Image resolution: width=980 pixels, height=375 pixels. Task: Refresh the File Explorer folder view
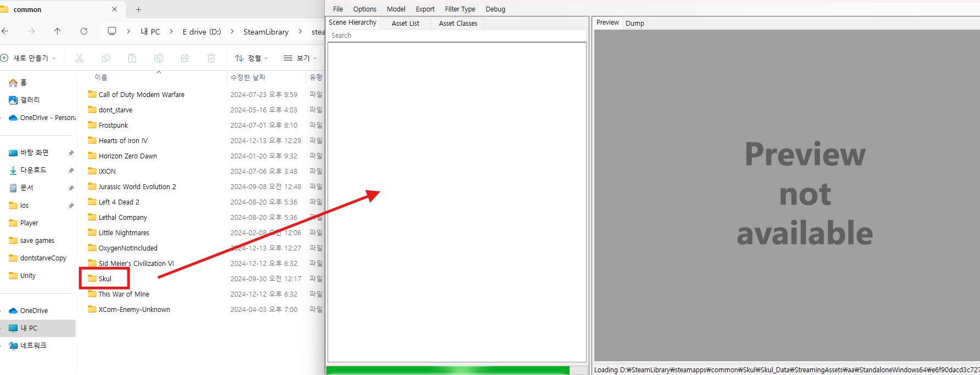point(84,31)
